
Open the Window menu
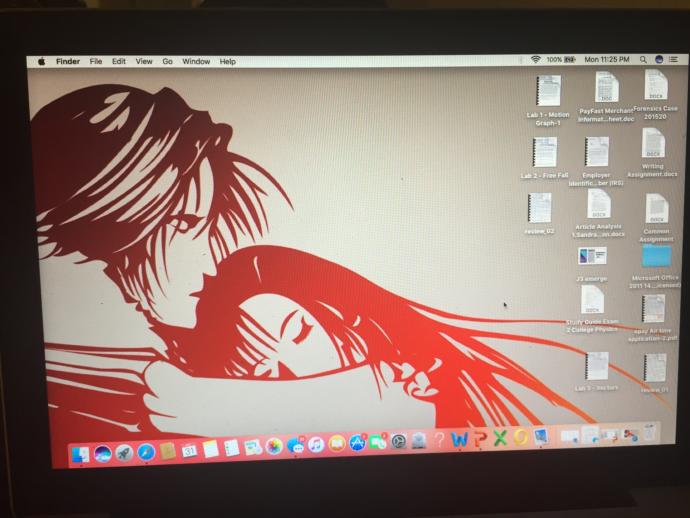(196, 62)
